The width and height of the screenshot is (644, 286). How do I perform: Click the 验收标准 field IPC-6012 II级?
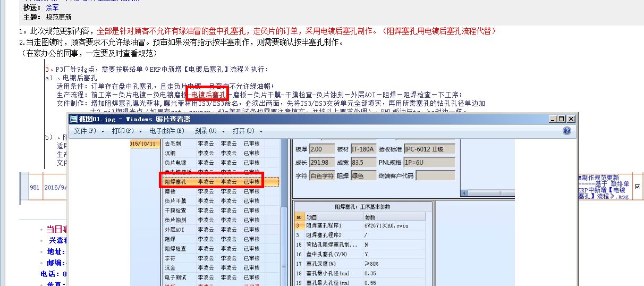point(429,149)
